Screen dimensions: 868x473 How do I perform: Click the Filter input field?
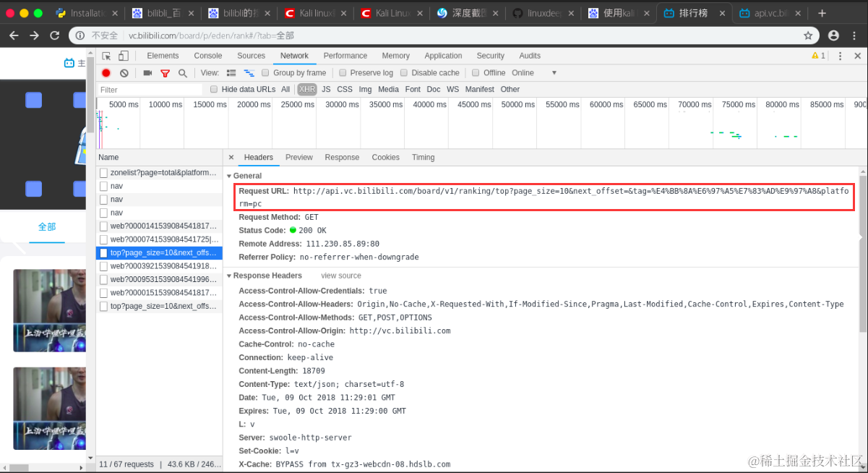pyautogui.click(x=150, y=90)
